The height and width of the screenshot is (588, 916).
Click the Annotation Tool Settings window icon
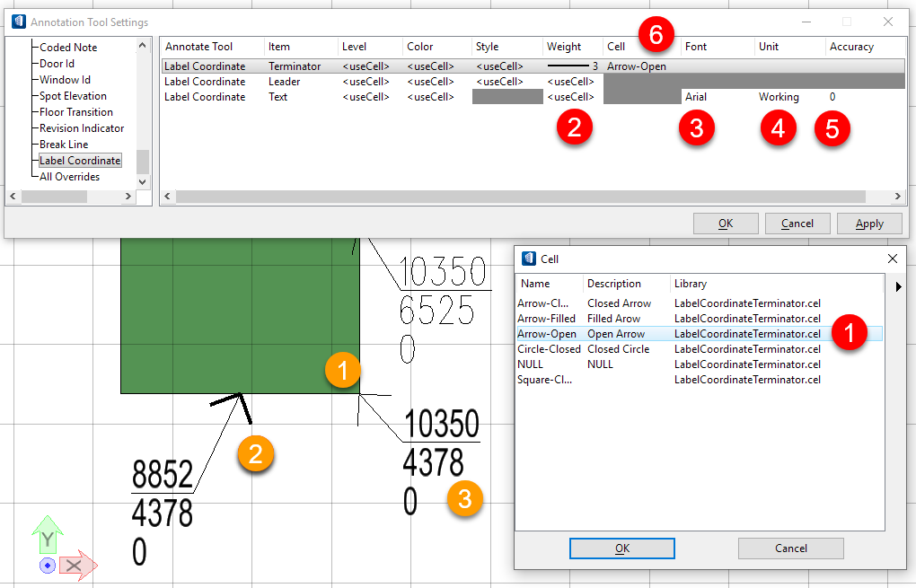(19, 22)
